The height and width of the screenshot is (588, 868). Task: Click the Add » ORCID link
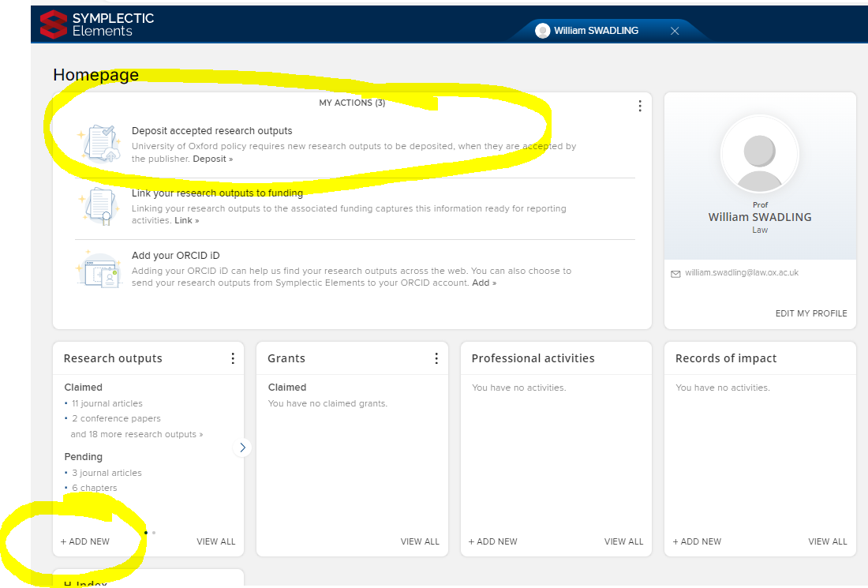484,283
